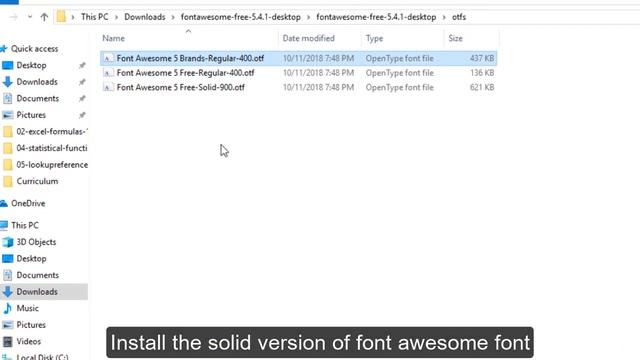Click pin icon beside Quick access Downloads
This screenshot has height=360, width=640.
pos(82,82)
